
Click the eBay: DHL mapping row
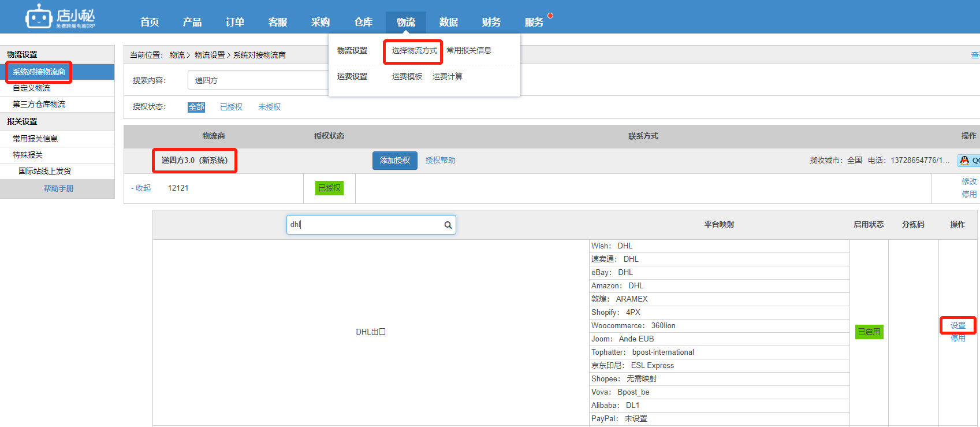click(720, 273)
